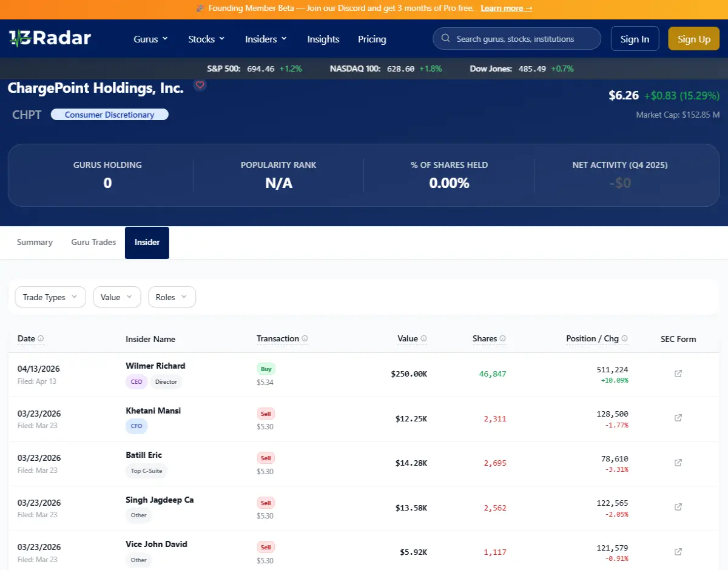Open the Roles filter dropdown
Screen dimensions: 728x570
pos(172,297)
